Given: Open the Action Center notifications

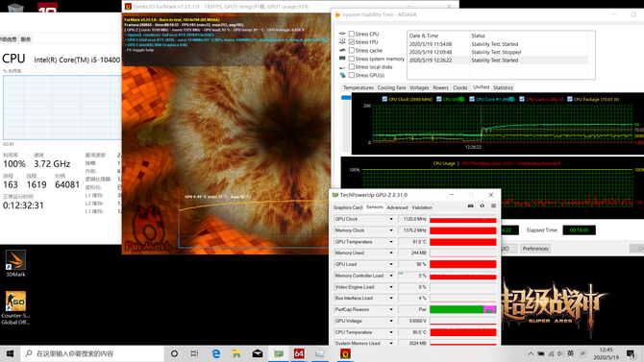Looking at the screenshot, I should tap(631, 353).
